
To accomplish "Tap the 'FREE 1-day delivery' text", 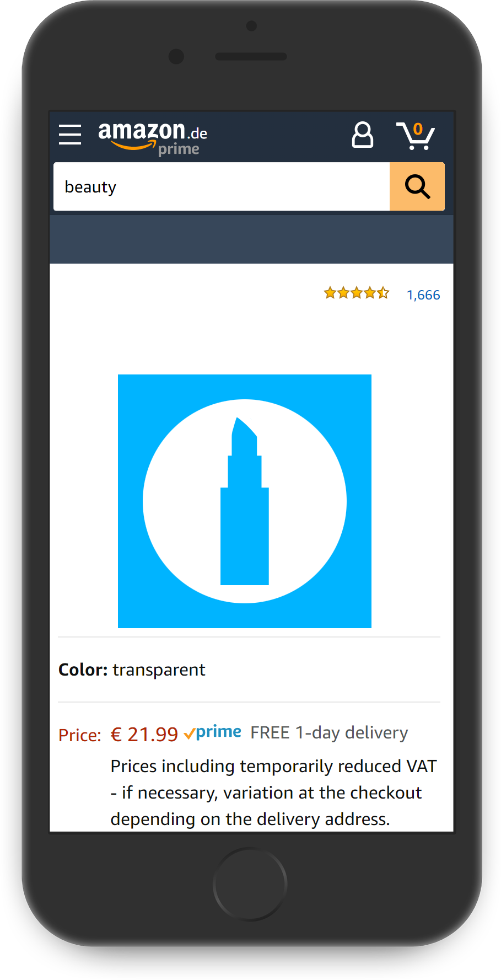I will (x=329, y=732).
